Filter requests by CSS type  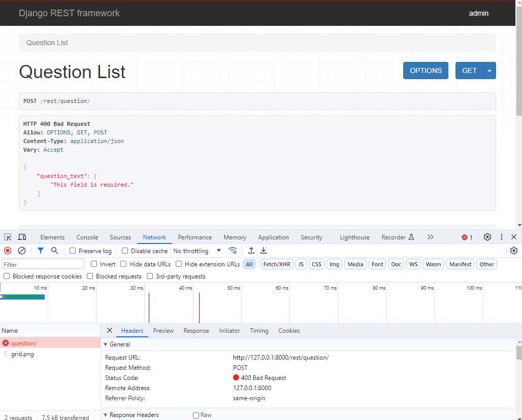316,264
